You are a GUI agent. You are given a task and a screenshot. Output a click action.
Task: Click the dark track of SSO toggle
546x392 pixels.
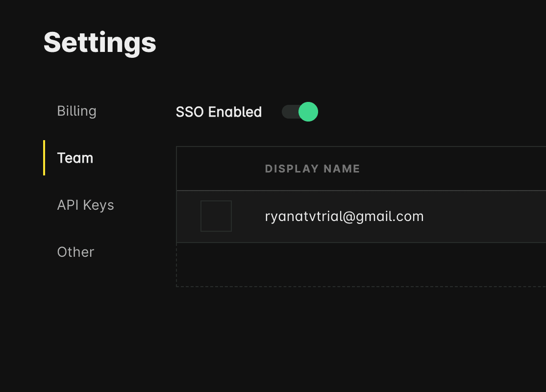(289, 112)
